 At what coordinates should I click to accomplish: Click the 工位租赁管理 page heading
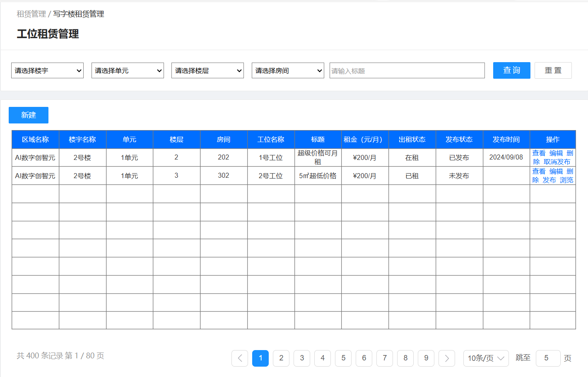[x=48, y=34]
